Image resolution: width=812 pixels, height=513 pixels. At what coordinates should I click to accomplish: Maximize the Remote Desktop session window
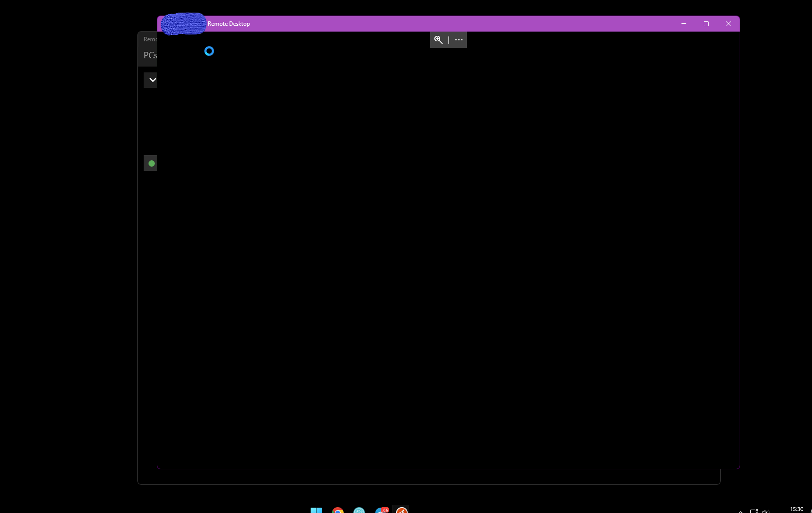pyautogui.click(x=706, y=24)
